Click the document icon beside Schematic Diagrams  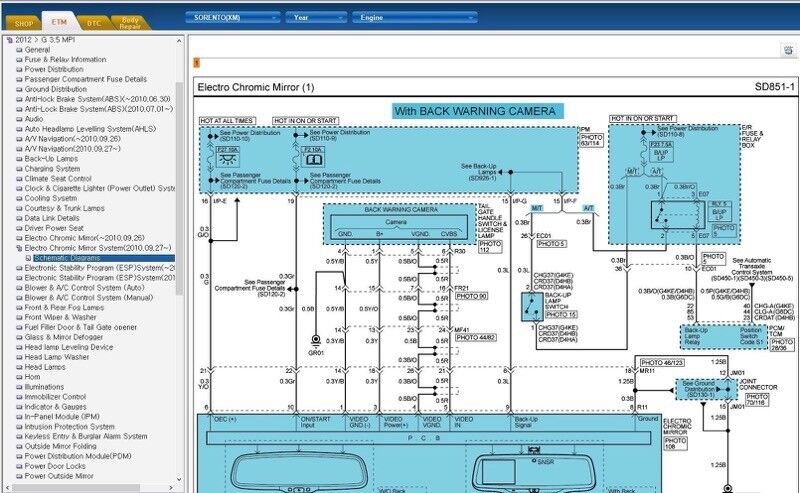point(28,257)
